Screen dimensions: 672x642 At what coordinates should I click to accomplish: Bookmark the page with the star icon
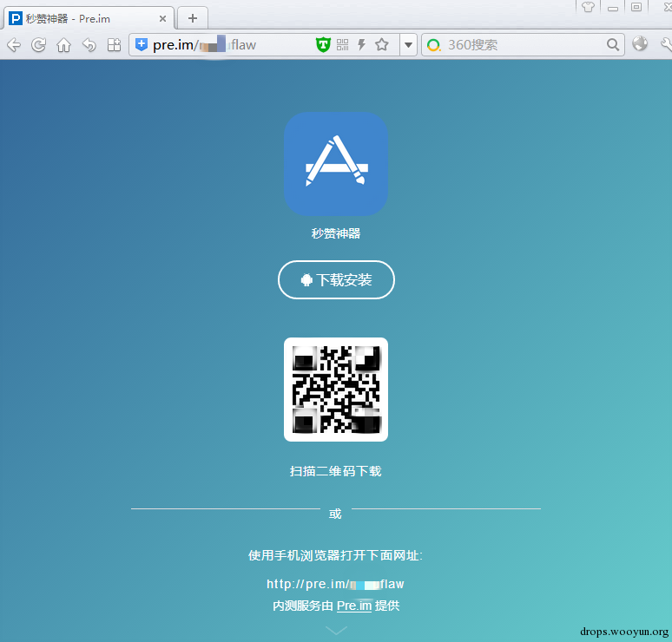pyautogui.click(x=382, y=44)
